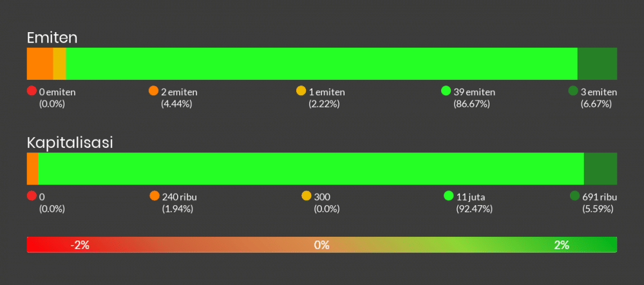Click the bright green segment of Kapitalisasi bar

click(310, 169)
